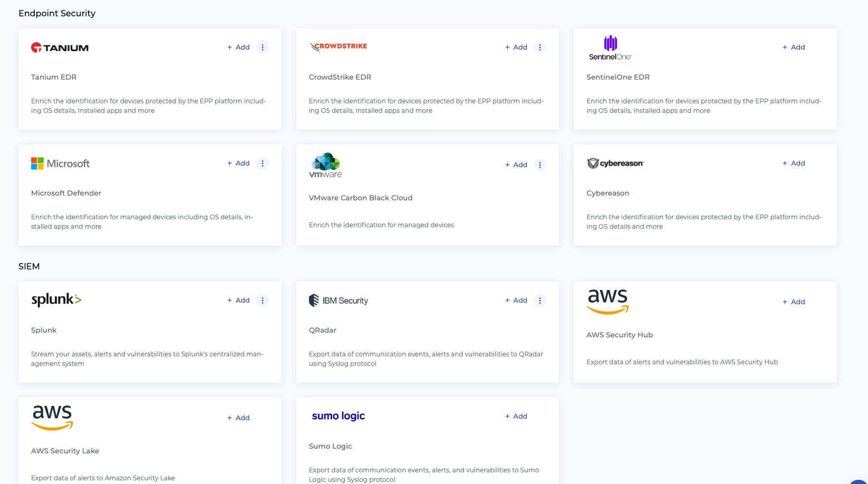Click the CrowdStrike logo
868x484 pixels.
[339, 47]
